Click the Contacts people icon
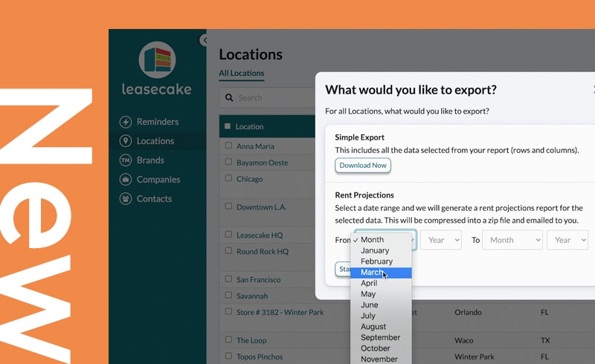The height and width of the screenshot is (364, 595). coord(126,198)
